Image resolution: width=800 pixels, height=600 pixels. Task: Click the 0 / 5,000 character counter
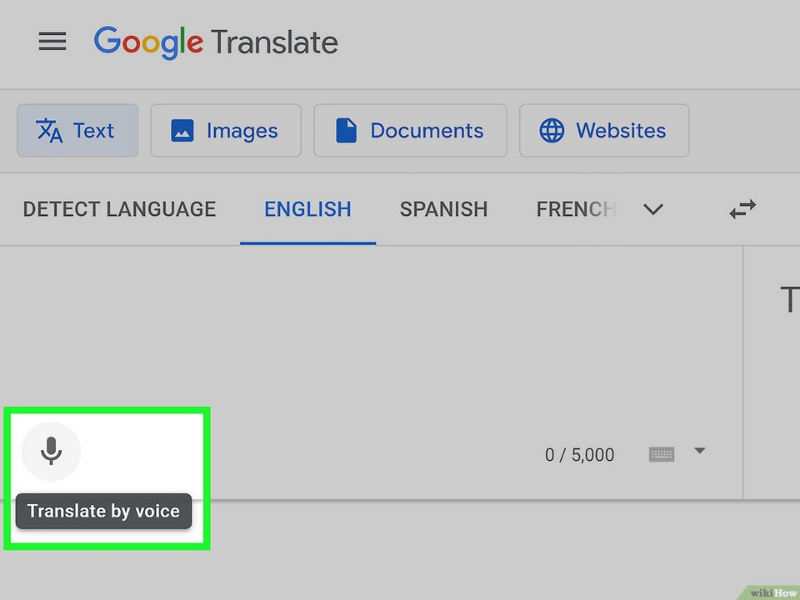click(x=579, y=455)
